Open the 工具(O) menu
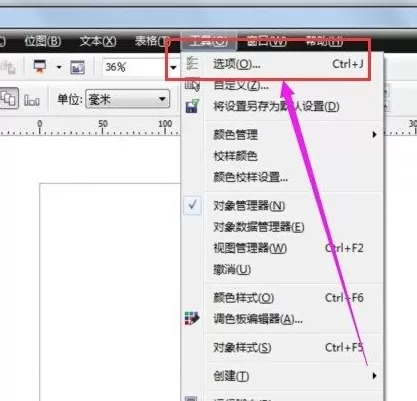417x401 pixels. click(209, 41)
